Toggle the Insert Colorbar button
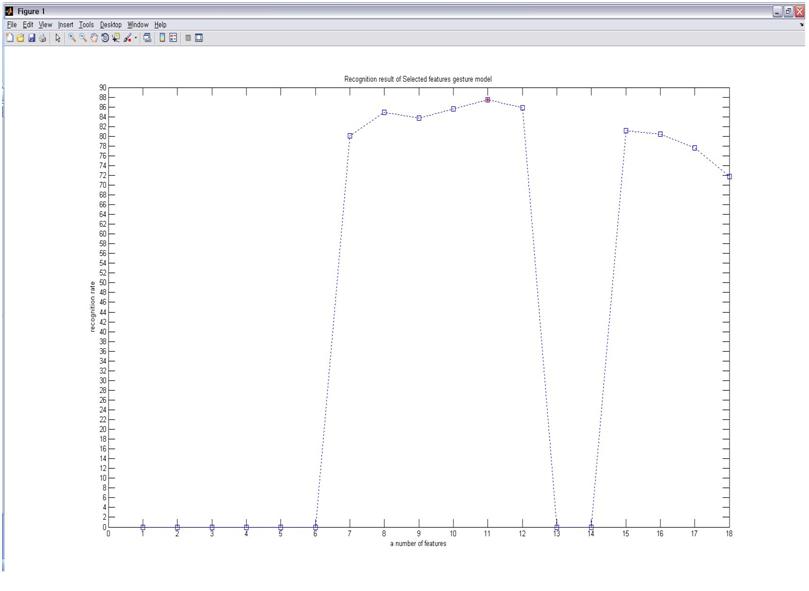 coord(162,38)
